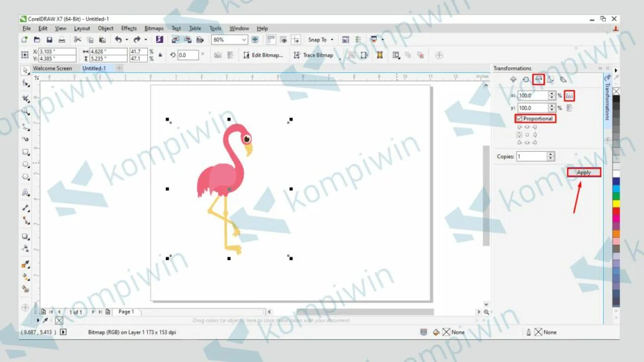This screenshot has height=362, width=644.
Task: Open the zoom level 60% dropdown
Action: [245, 40]
